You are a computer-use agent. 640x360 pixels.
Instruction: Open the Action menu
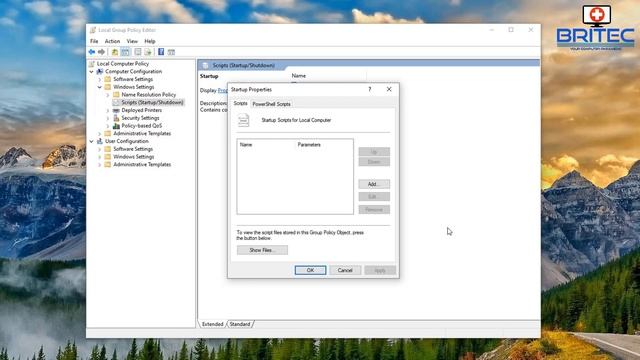[x=112, y=41]
